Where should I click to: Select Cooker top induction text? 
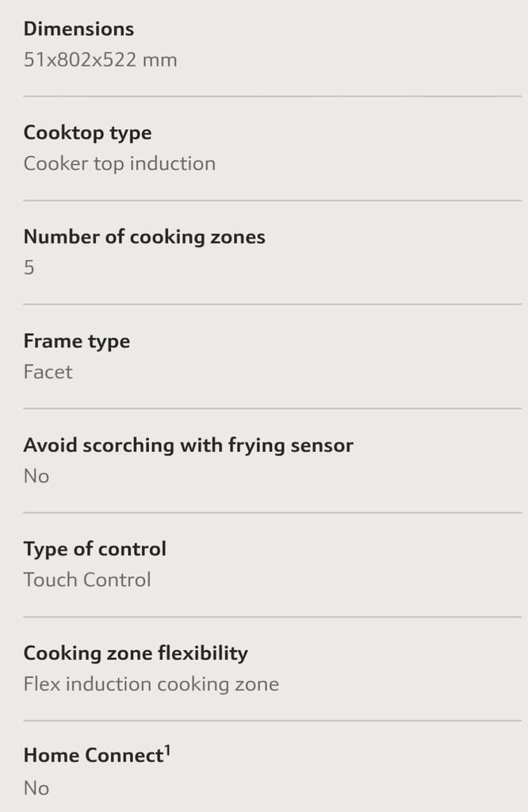point(120,163)
